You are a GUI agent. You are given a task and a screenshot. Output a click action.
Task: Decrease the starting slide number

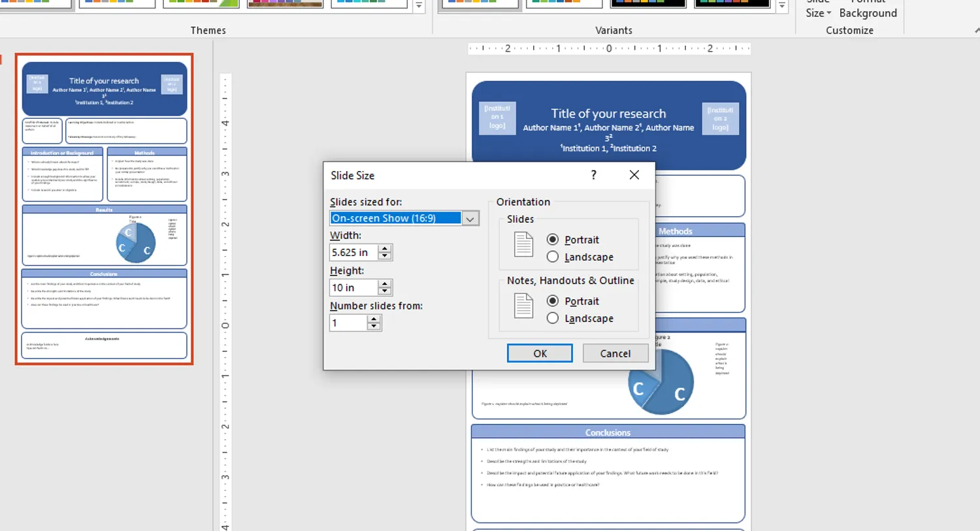click(374, 327)
